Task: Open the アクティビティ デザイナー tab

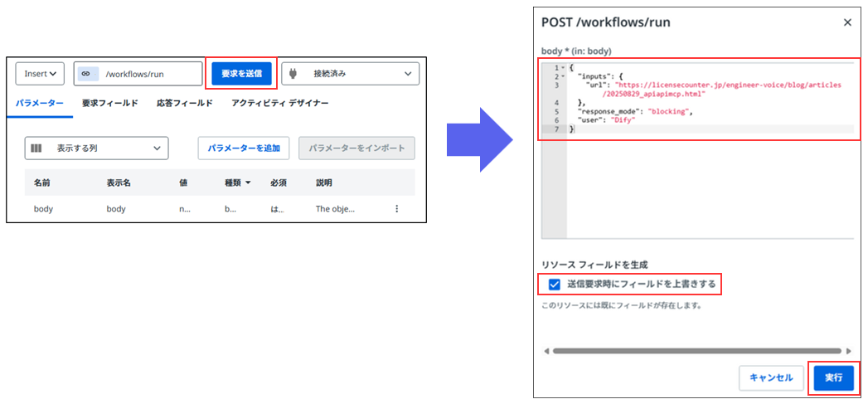Action: click(x=279, y=104)
